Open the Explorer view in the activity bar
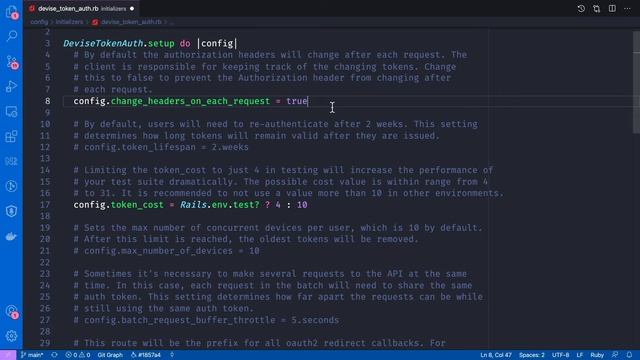Screen dimensions: 640x360 (11, 12)
